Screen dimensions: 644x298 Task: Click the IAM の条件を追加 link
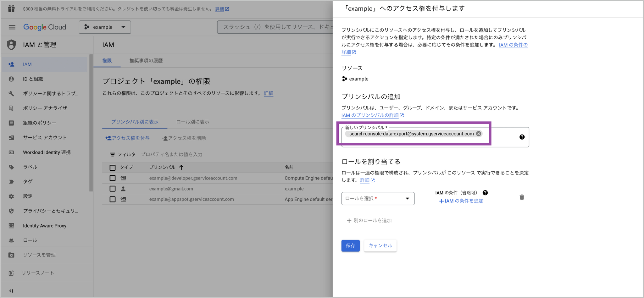click(461, 201)
